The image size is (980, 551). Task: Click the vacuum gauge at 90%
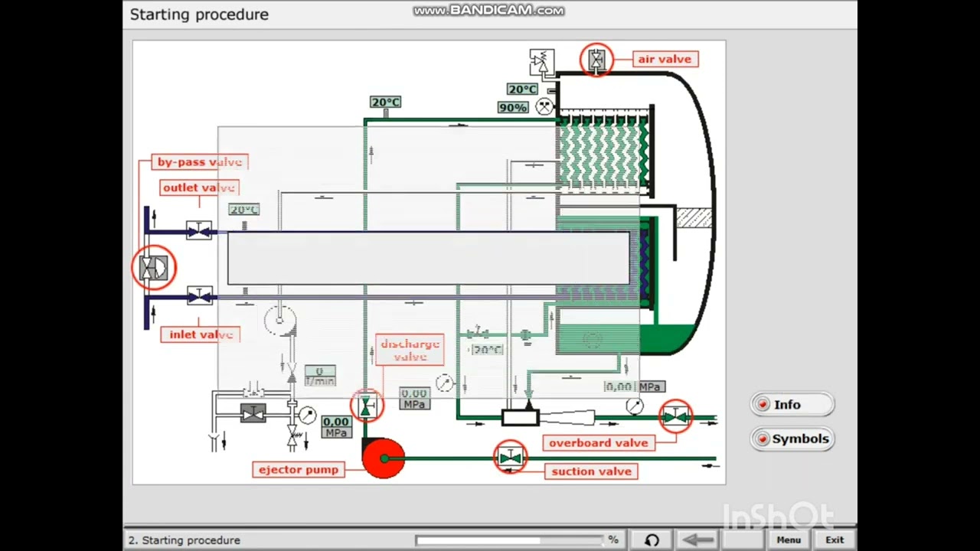[544, 106]
